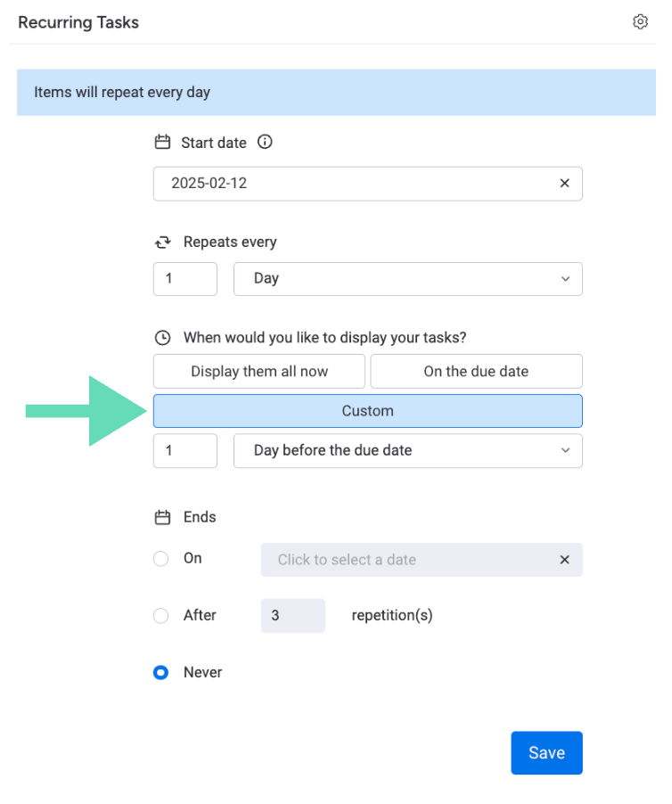The width and height of the screenshot is (672, 804).
Task: Choose Display them all now
Action: pyautogui.click(x=258, y=371)
